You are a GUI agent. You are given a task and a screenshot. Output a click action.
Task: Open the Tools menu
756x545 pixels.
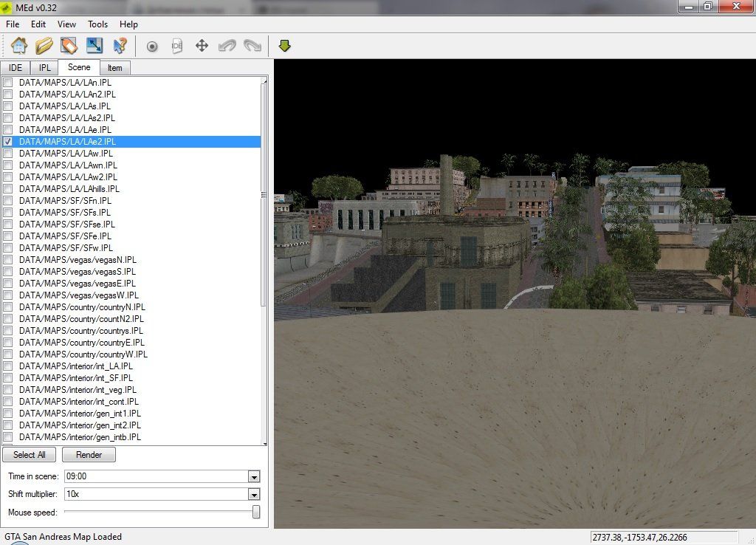(x=97, y=24)
